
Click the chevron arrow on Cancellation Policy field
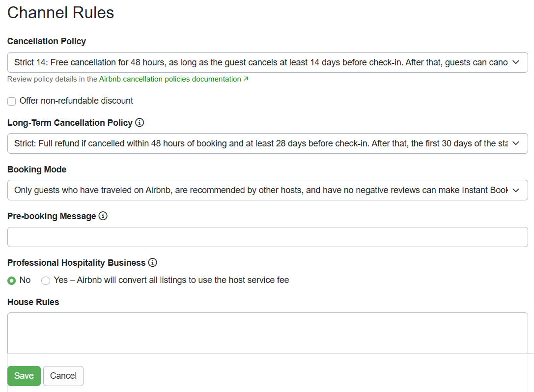pos(516,62)
